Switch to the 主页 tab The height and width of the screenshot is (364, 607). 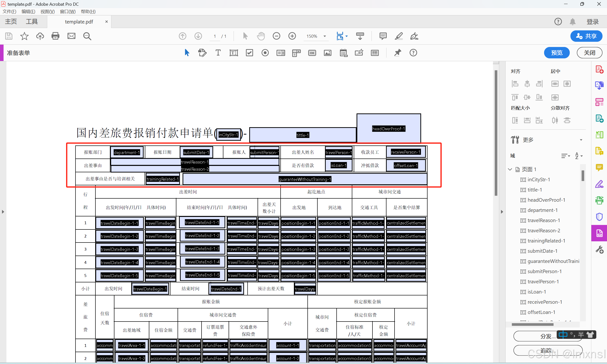[11, 22]
